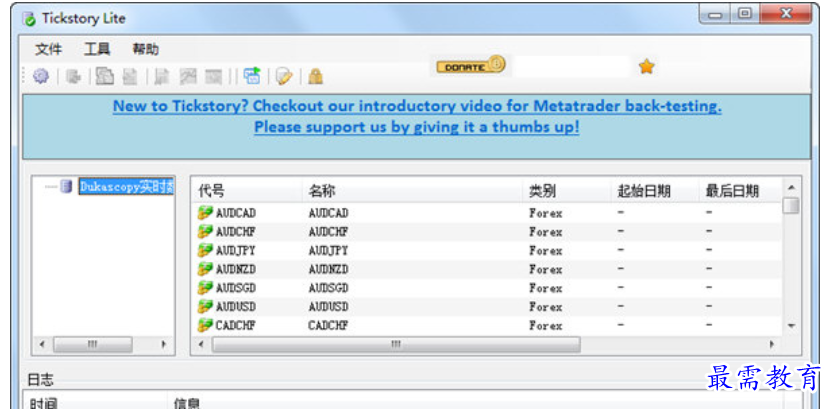Click the AUDUSD name cell in 名称 column
Screen dimensions: 829x409
point(328,307)
